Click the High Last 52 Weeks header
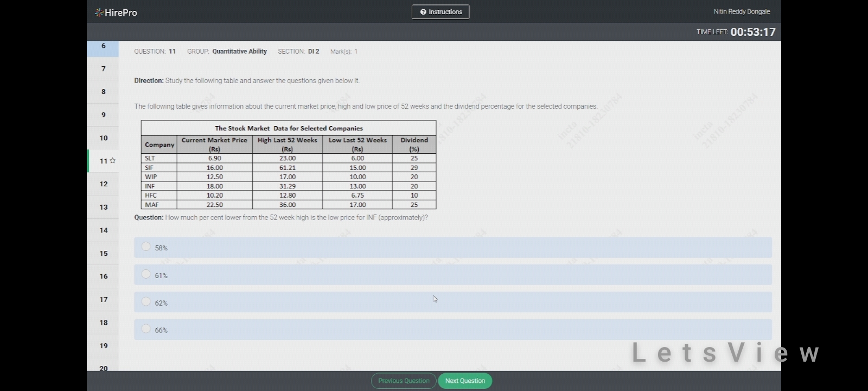 tap(288, 144)
